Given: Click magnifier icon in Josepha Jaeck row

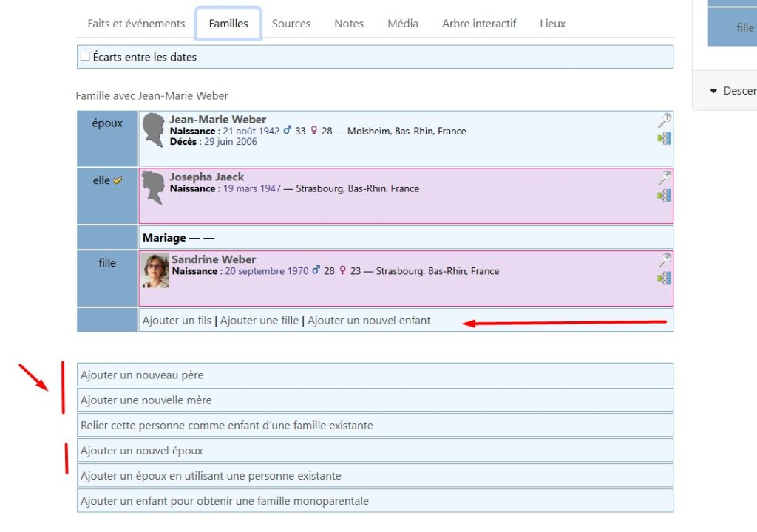Looking at the screenshot, I should click(665, 178).
